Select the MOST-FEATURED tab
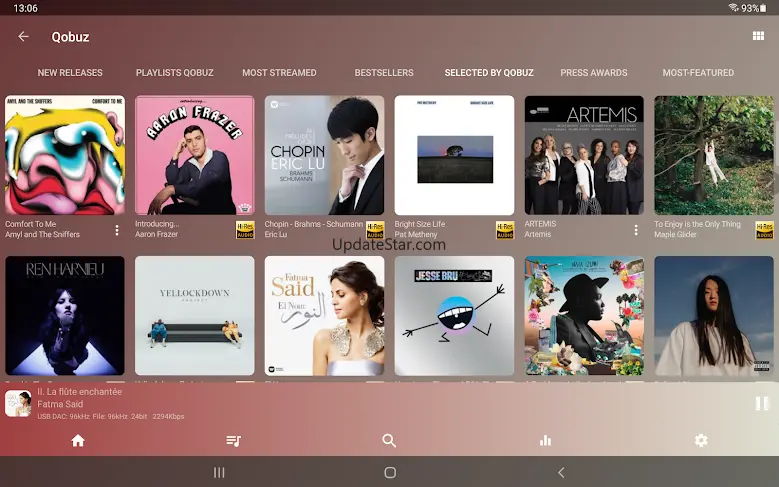 pos(698,73)
